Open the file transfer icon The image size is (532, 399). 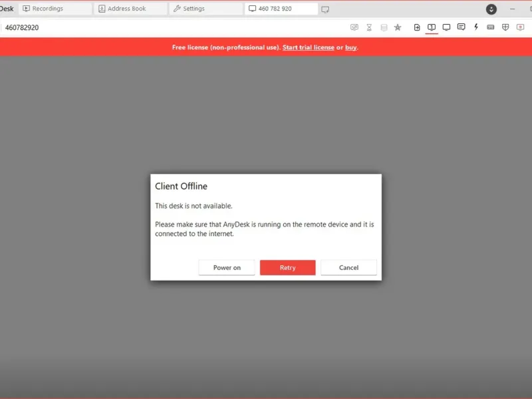(x=417, y=27)
